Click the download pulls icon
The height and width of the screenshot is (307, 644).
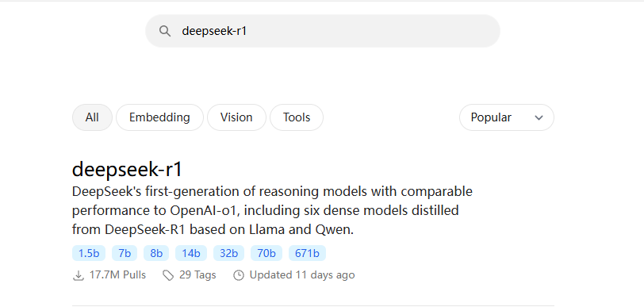78,275
